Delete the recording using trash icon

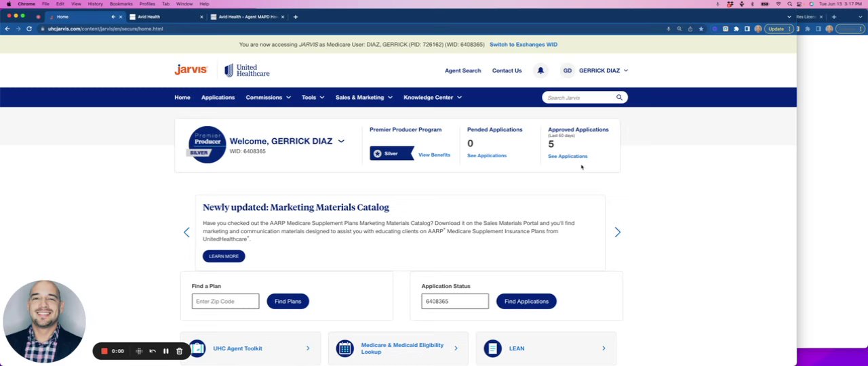[179, 351]
